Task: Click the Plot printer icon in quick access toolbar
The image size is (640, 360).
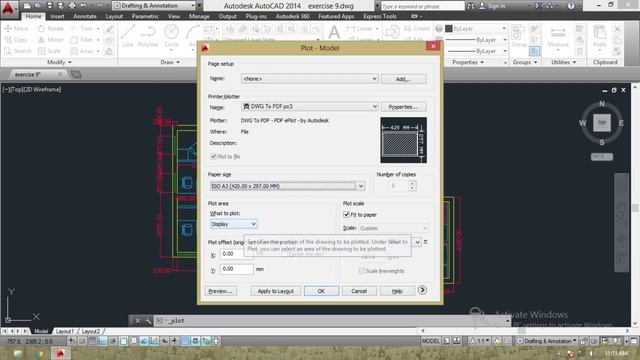Action: (72, 6)
